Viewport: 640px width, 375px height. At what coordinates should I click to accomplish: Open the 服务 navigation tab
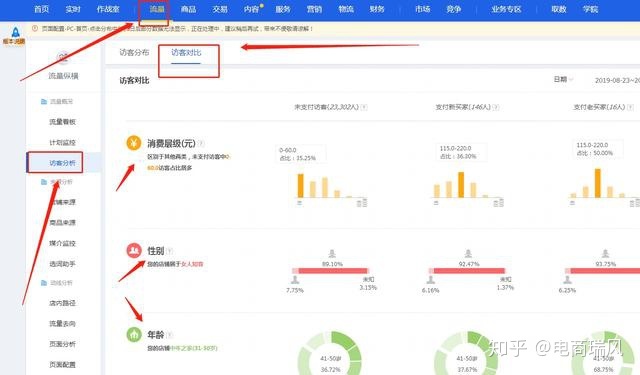[283, 9]
